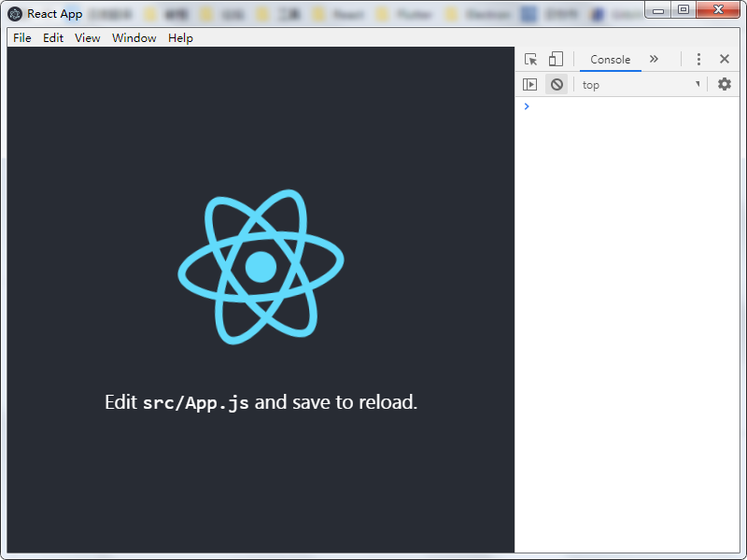
Task: Activate the inspect element picker icon
Action: 530,59
